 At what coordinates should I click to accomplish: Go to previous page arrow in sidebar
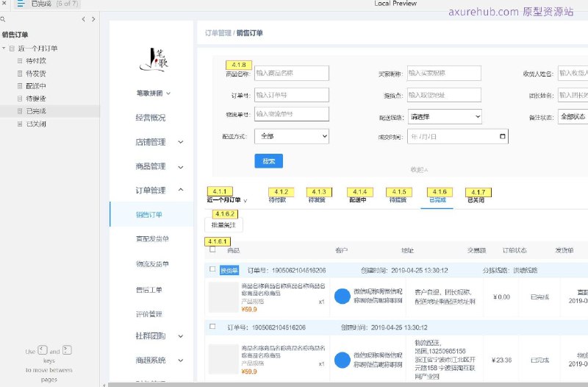tap(83, 19)
